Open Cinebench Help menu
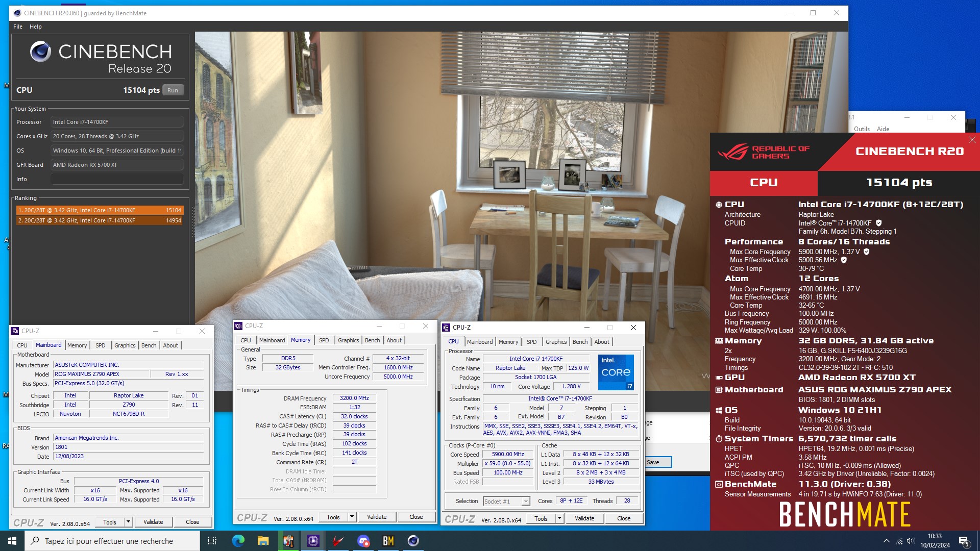980x551 pixels. [x=36, y=27]
